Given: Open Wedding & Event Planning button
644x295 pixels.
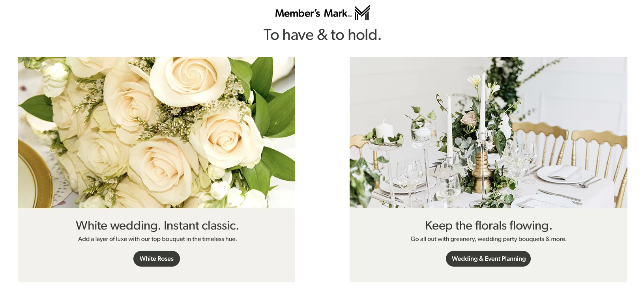Looking at the screenshot, I should coord(489,259).
